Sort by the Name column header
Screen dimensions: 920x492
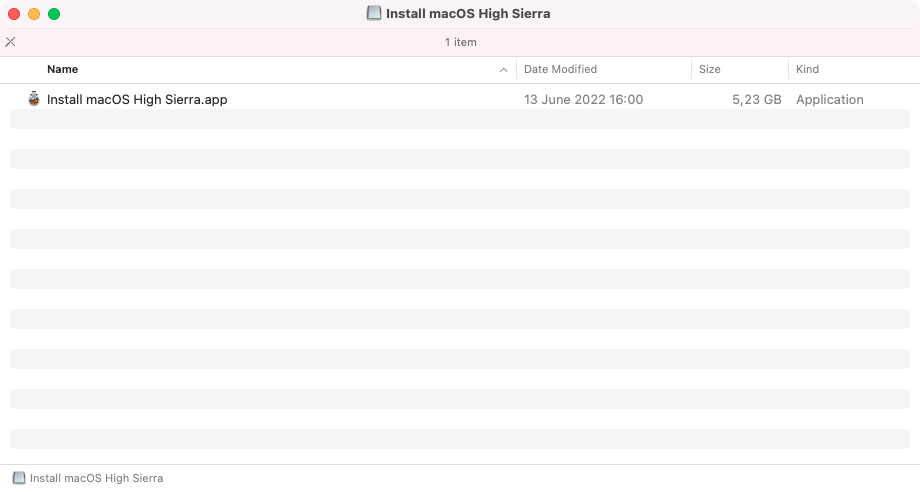[62, 69]
